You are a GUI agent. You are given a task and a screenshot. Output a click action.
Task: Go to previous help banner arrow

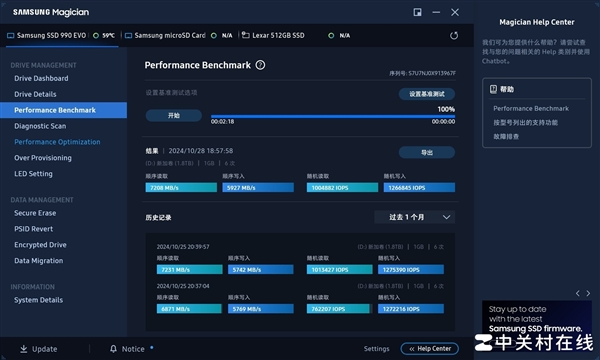578,293
